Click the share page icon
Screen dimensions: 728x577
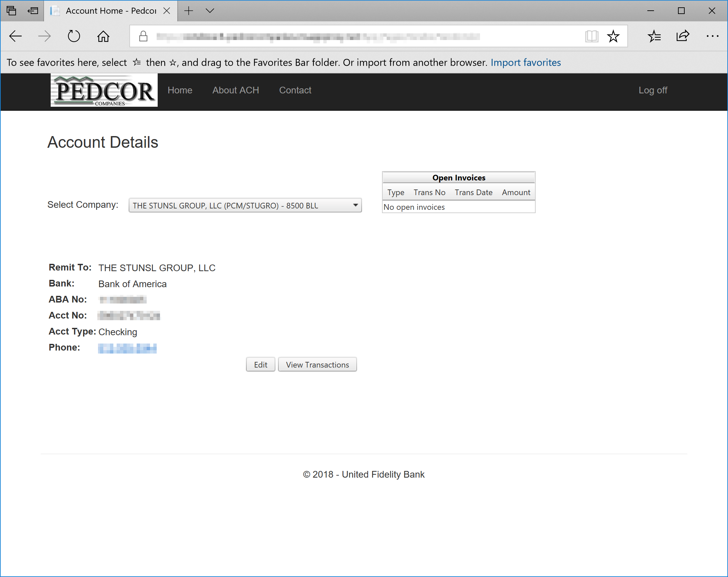tap(682, 36)
